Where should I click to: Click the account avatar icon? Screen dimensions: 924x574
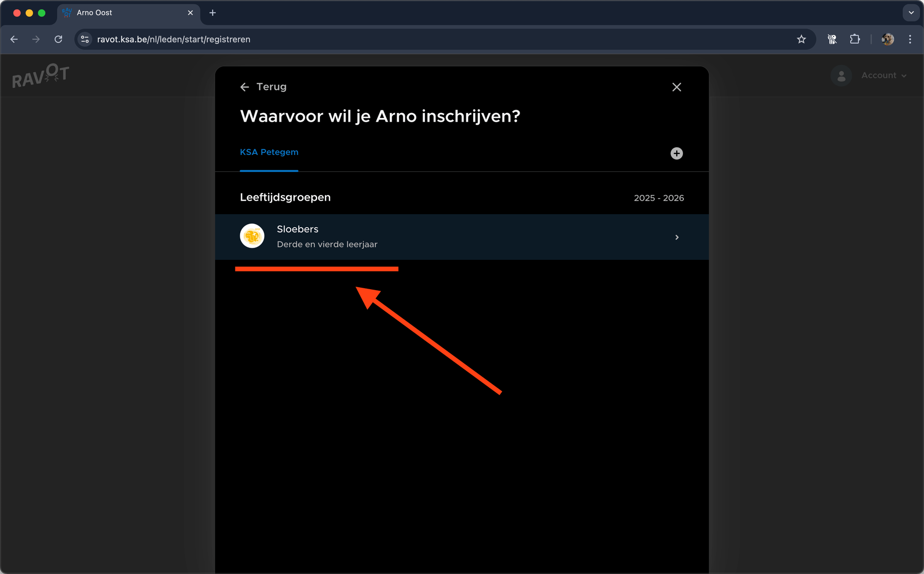coord(841,76)
